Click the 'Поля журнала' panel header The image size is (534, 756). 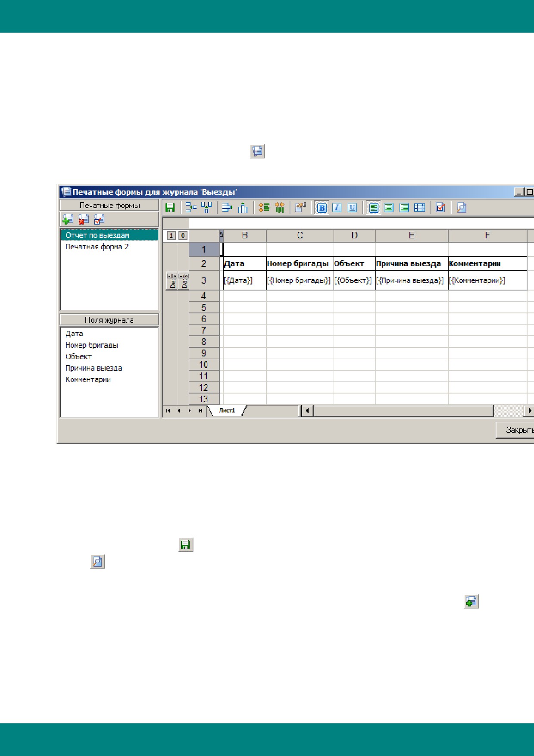click(x=109, y=320)
